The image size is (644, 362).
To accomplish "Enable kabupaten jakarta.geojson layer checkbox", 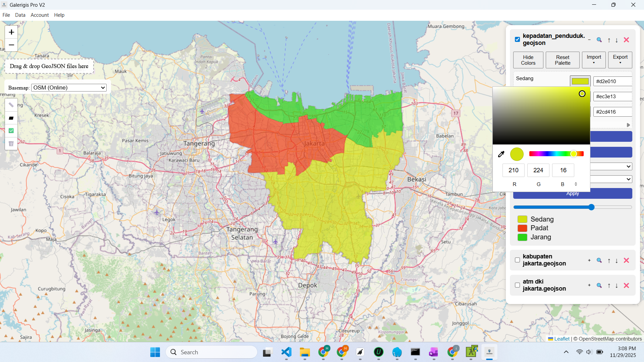I will [x=517, y=260].
